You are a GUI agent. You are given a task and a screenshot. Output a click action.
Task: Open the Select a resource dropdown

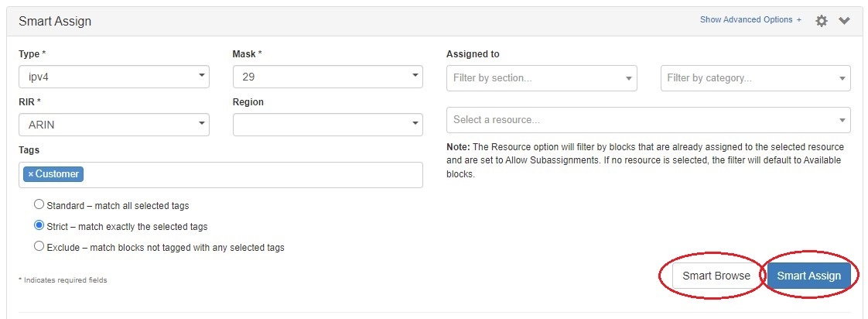click(648, 120)
